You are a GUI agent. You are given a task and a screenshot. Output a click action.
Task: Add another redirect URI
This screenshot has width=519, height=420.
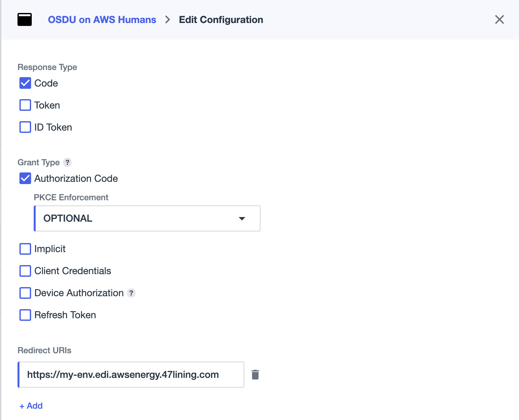[x=31, y=406]
